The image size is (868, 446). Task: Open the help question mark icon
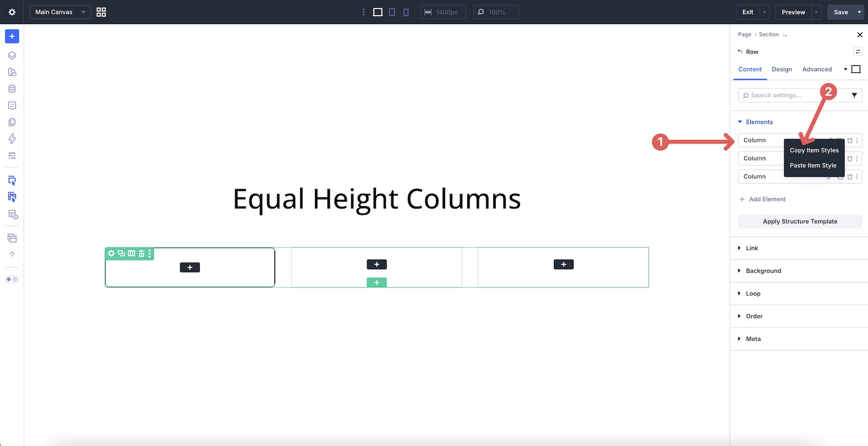coord(12,255)
